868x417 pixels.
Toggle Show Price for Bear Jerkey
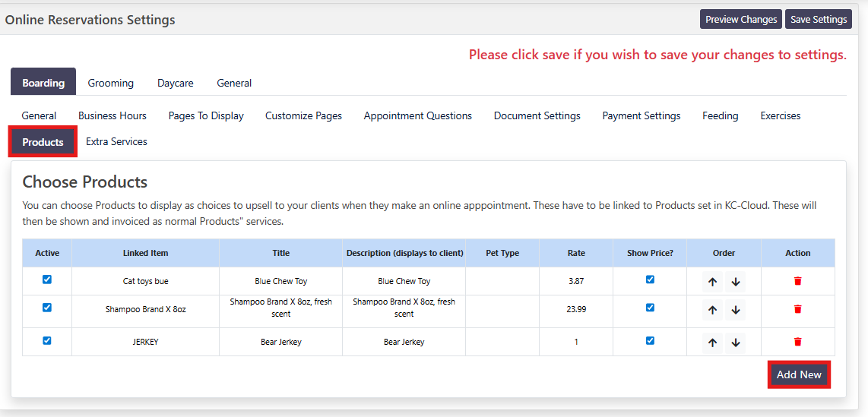point(650,340)
